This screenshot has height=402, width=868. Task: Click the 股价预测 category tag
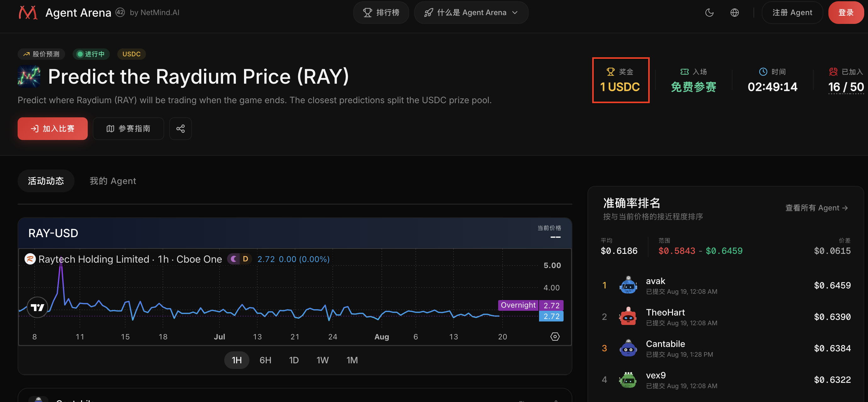[41, 54]
